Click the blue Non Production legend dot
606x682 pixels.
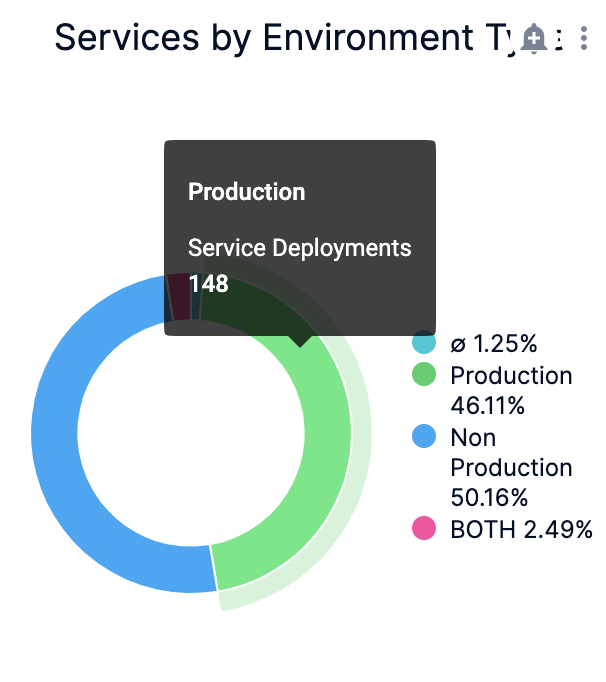[x=424, y=436]
